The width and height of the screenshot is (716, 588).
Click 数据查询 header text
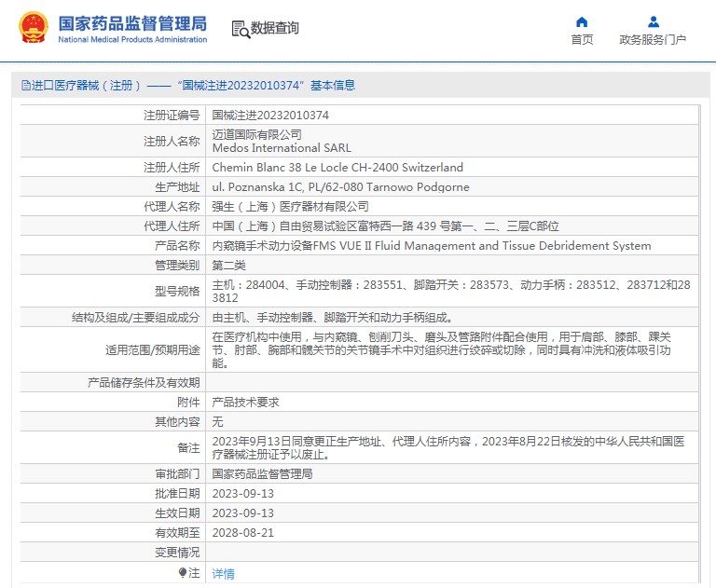pyautogui.click(x=274, y=28)
